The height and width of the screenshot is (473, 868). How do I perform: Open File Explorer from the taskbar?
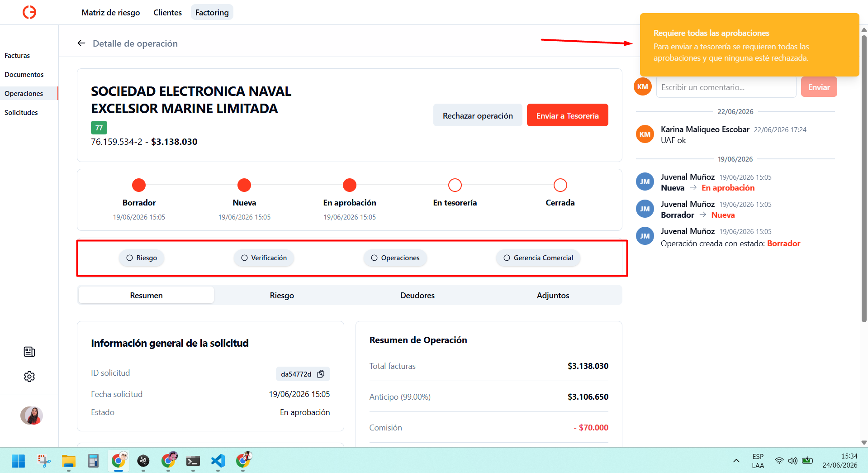point(69,461)
